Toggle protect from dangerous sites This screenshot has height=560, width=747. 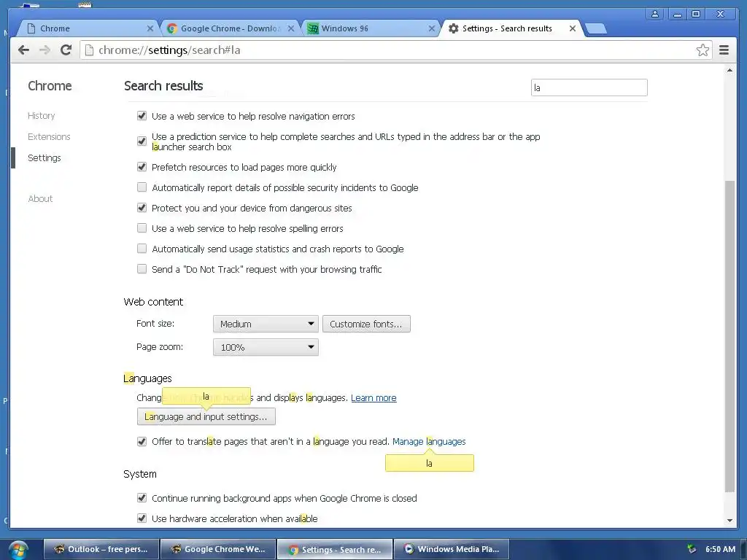[142, 208]
